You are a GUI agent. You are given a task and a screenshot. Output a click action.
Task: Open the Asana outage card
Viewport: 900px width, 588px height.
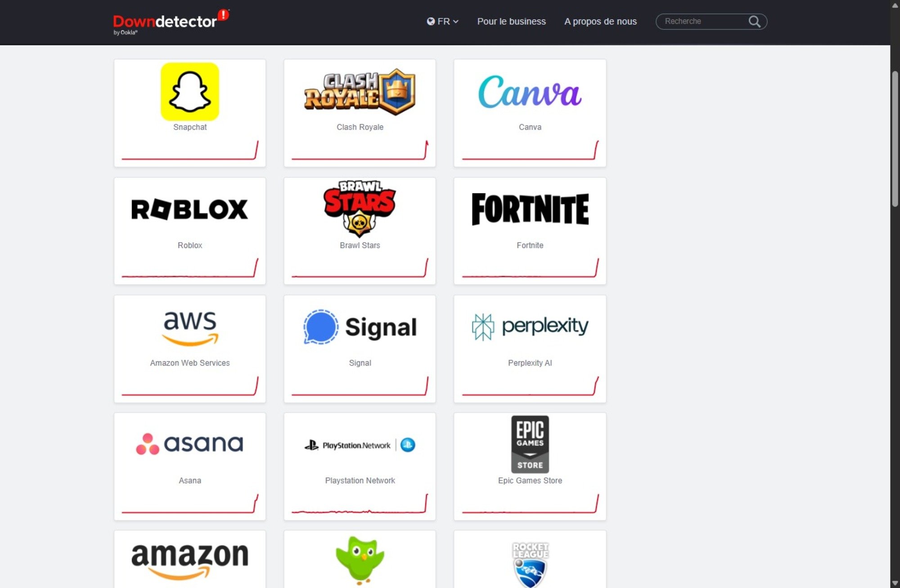tap(190, 467)
